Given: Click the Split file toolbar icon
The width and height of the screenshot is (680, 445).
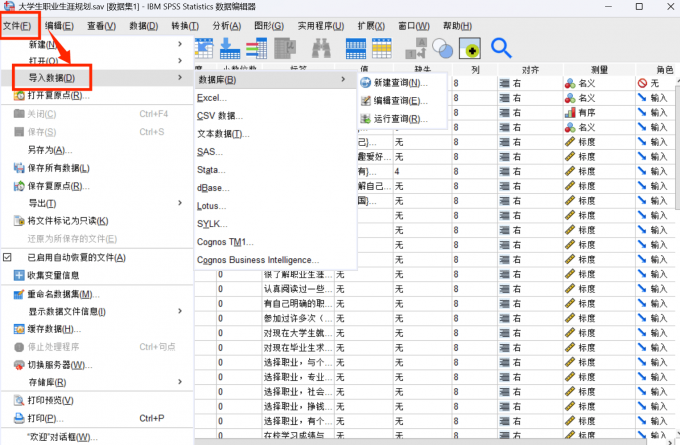Looking at the screenshot, I should pos(356,48).
